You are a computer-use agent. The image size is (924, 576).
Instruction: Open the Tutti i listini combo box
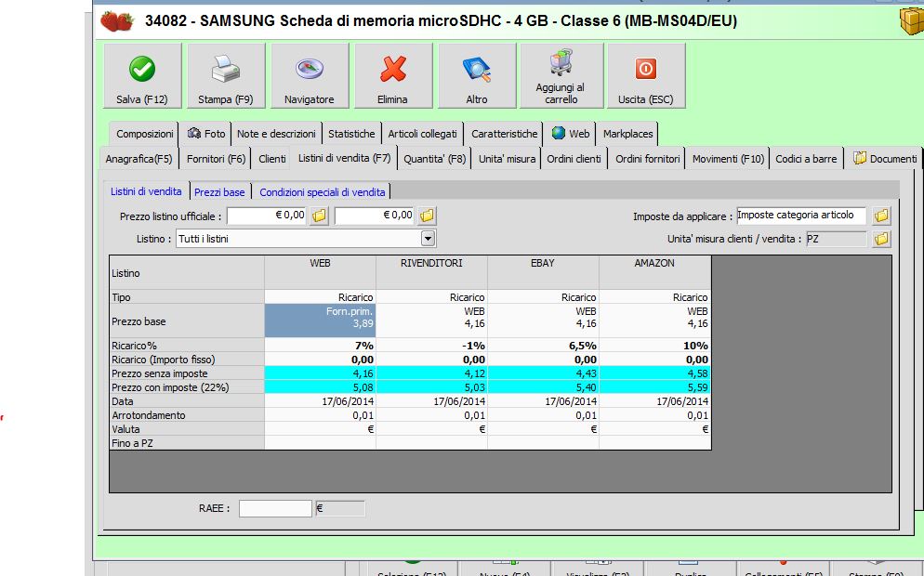click(305, 239)
